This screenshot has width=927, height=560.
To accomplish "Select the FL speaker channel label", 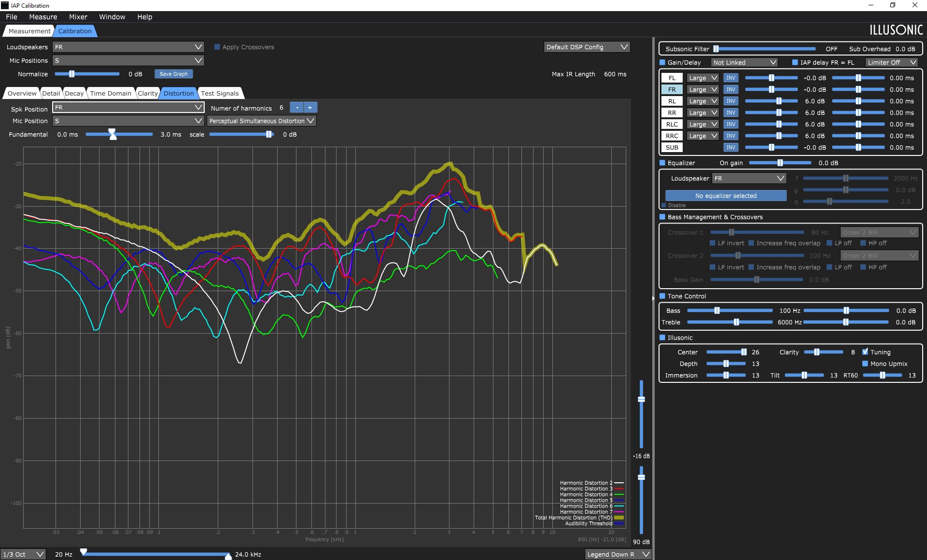I will coord(672,78).
